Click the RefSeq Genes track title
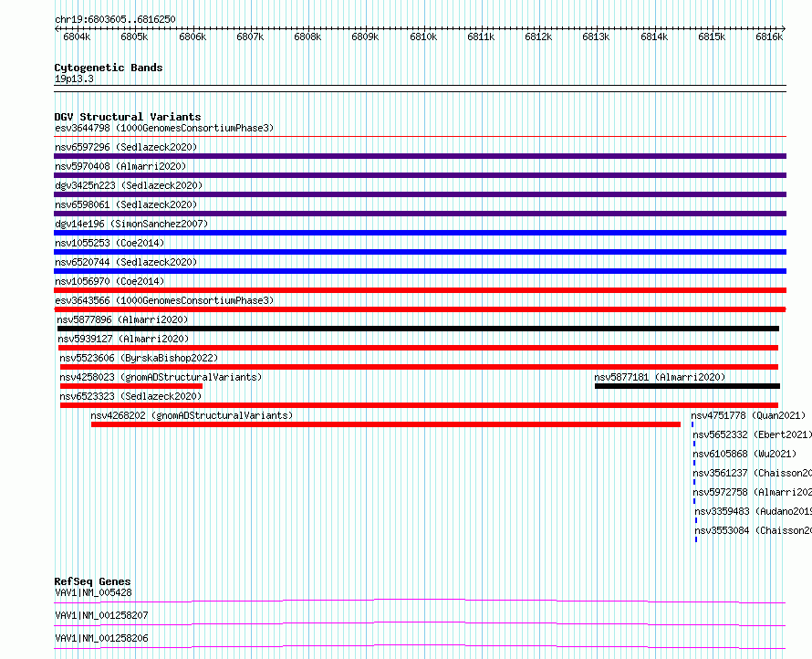 (x=92, y=581)
